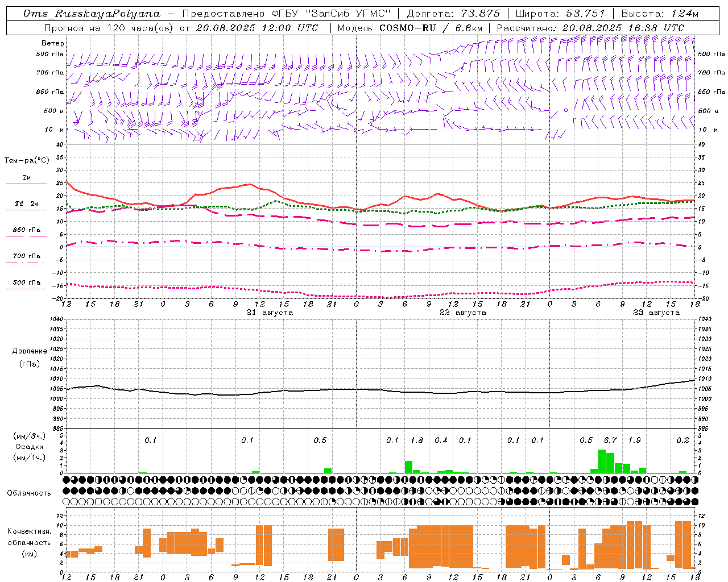Click the Долгота: 73.875 value
Viewport: 728px width, 582px height.
pos(453,14)
